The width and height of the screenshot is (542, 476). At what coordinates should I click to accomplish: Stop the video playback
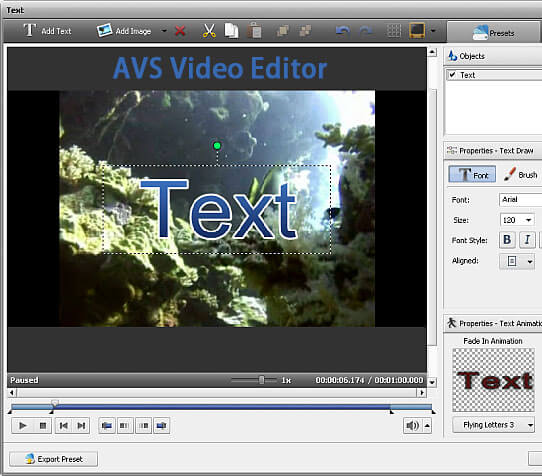[43, 425]
